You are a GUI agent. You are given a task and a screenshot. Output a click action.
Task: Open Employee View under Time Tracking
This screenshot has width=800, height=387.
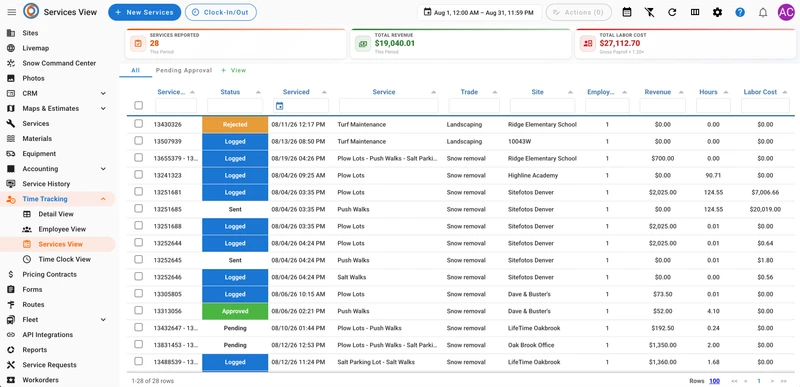pos(62,229)
